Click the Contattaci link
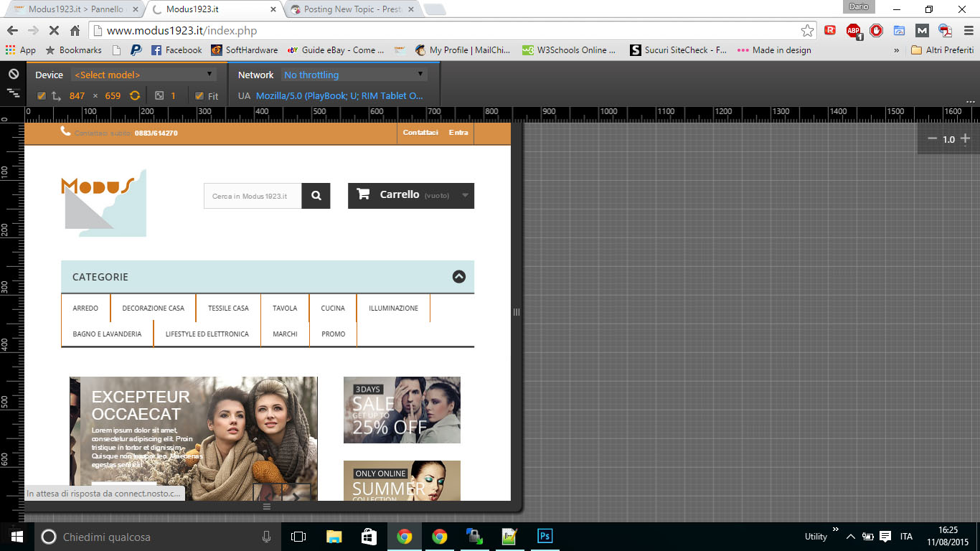The width and height of the screenshot is (980, 551). click(x=420, y=133)
